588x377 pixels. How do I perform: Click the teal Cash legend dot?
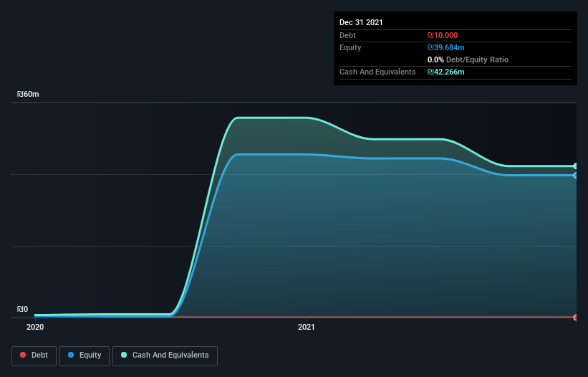click(124, 355)
